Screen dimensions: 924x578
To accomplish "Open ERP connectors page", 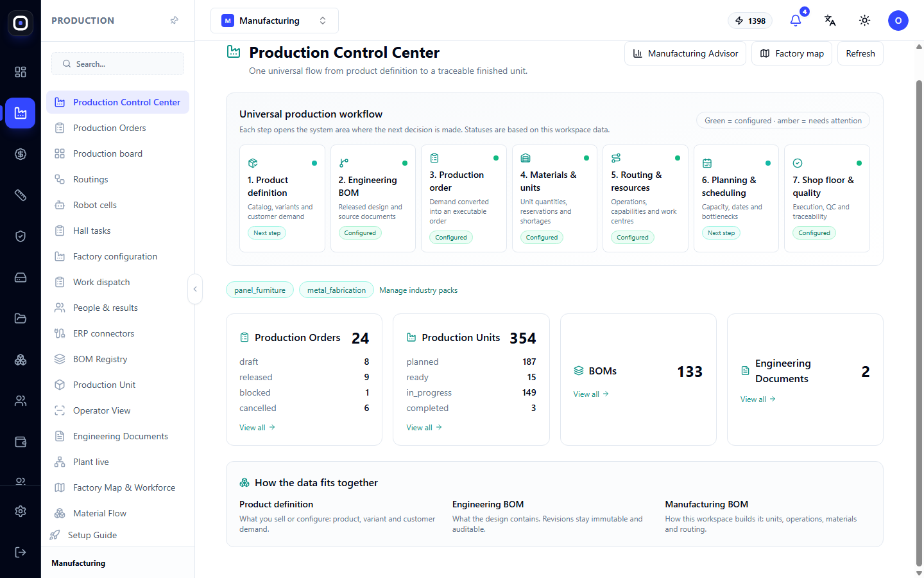I will click(x=117, y=333).
